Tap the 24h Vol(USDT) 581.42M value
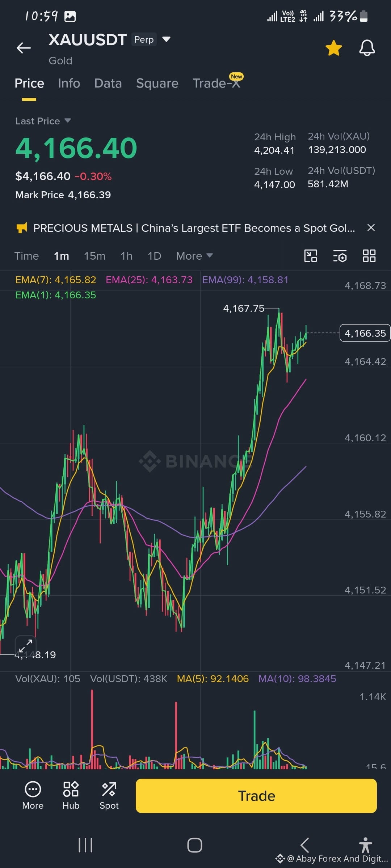The height and width of the screenshot is (868, 391). pos(328,184)
